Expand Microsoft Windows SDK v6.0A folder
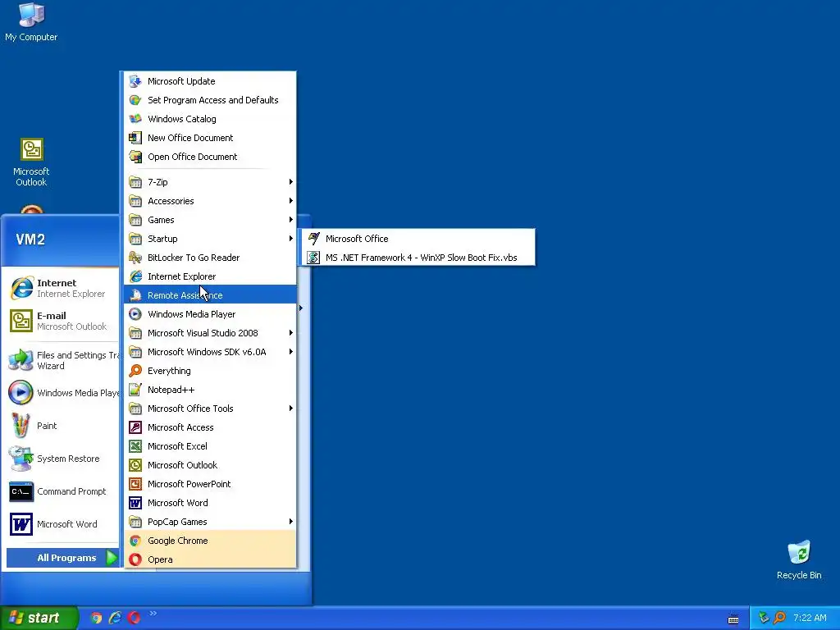The image size is (840, 630). tap(210, 352)
